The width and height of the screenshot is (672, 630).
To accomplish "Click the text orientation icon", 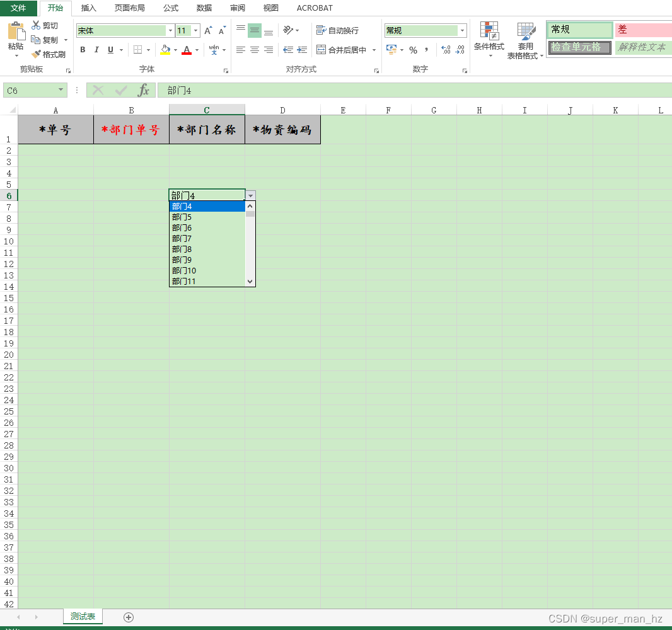I will (288, 30).
